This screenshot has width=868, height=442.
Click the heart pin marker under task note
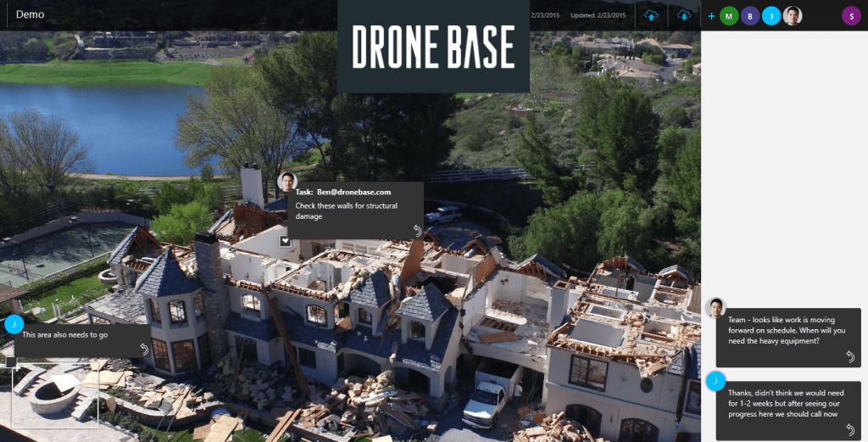[285, 240]
